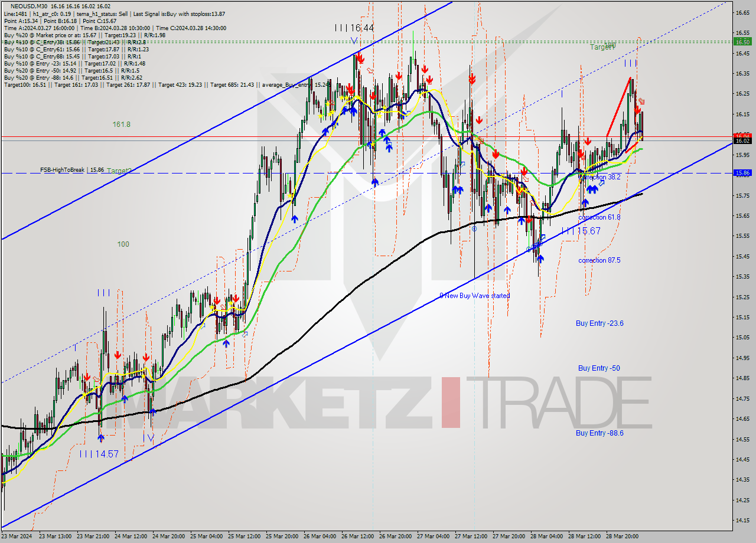Click the 'I I I 15.67' wave label
Image resolution: width=756 pixels, height=543 pixels.
581,231
